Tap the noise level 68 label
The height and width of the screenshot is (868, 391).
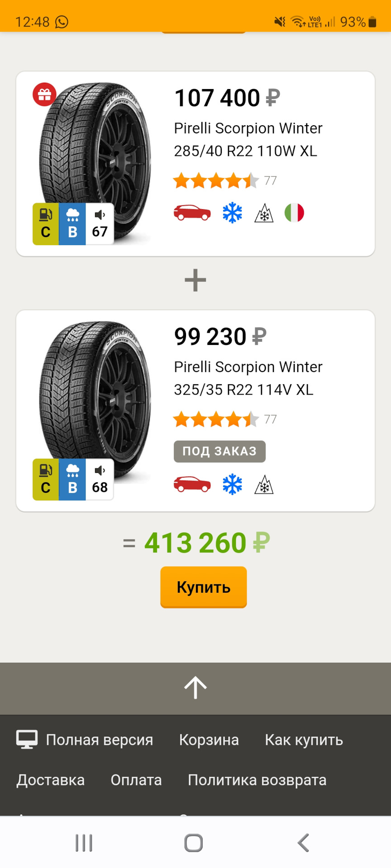click(100, 480)
